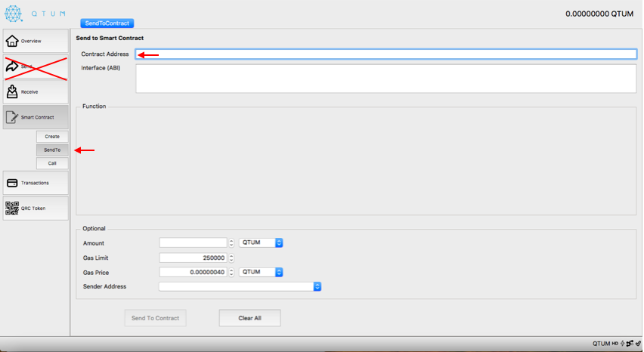Open Transactions via the card icon
The height and width of the screenshot is (352, 644).
12,183
